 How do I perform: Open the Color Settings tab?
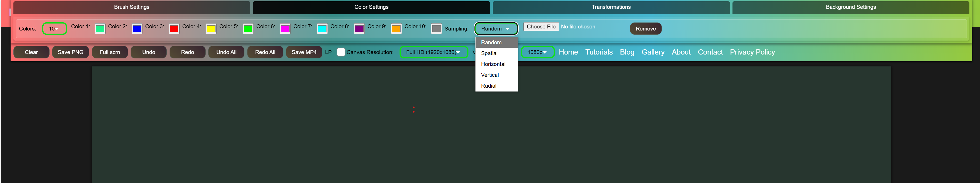point(371,7)
